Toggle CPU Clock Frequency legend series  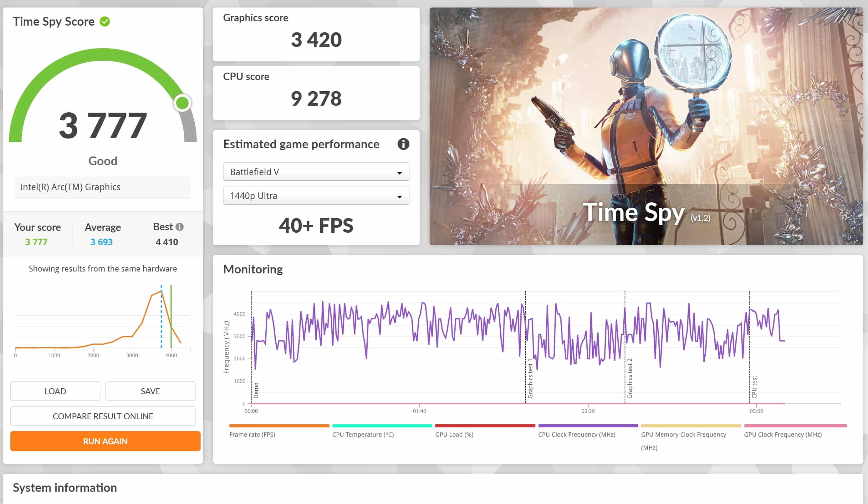tap(577, 435)
